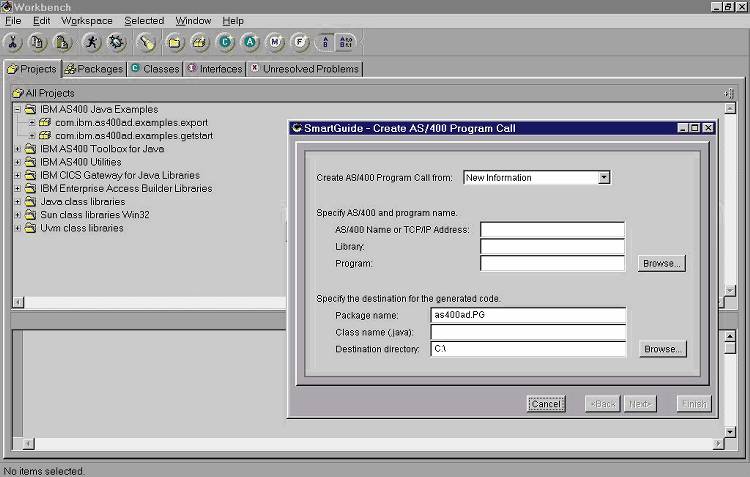The image size is (750, 477).
Task: Click the examples.export package icon
Action: click(45, 122)
